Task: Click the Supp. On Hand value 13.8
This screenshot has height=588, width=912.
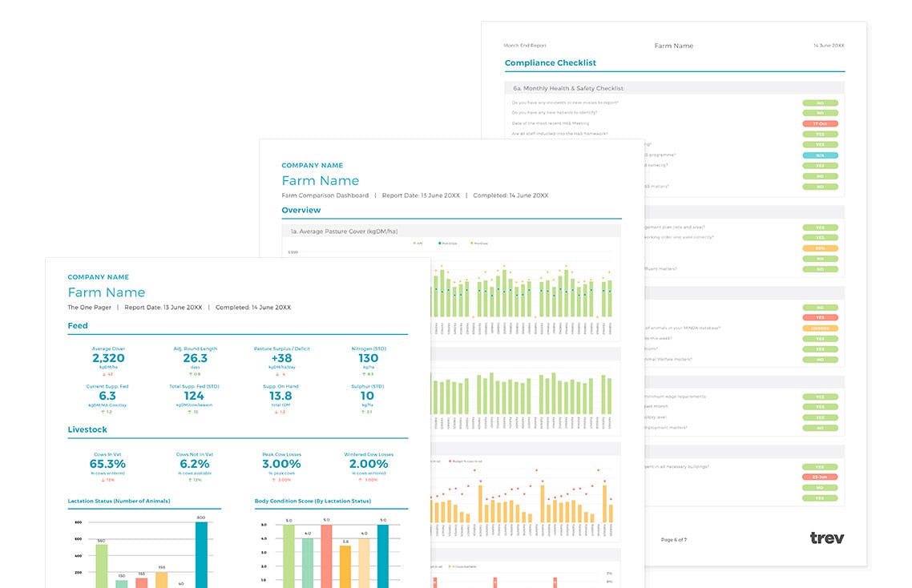Action: (x=280, y=396)
